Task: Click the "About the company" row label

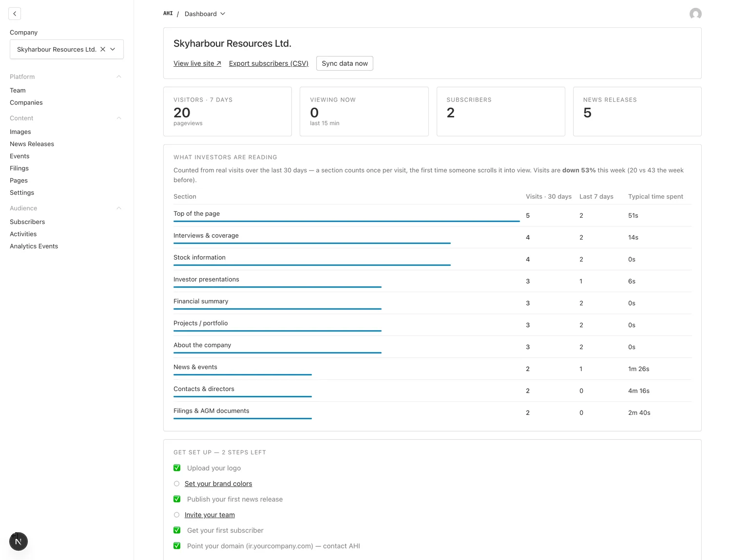Action: pos(202,345)
